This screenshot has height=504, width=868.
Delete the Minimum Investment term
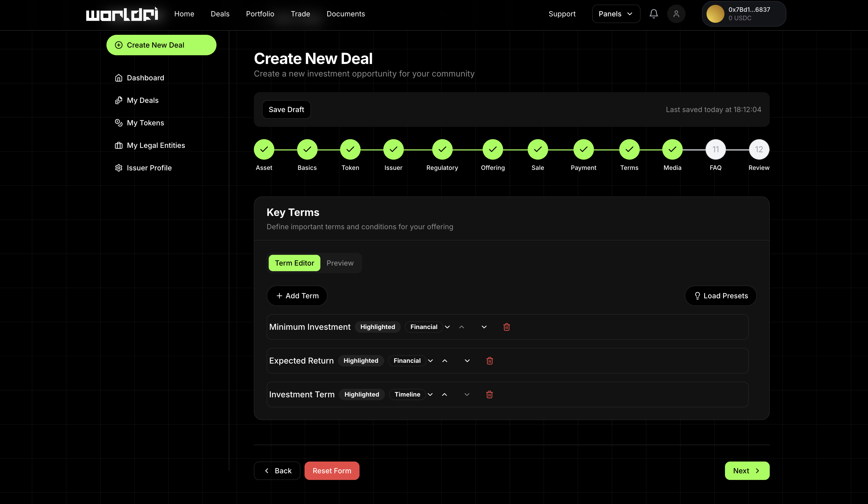pyautogui.click(x=506, y=327)
